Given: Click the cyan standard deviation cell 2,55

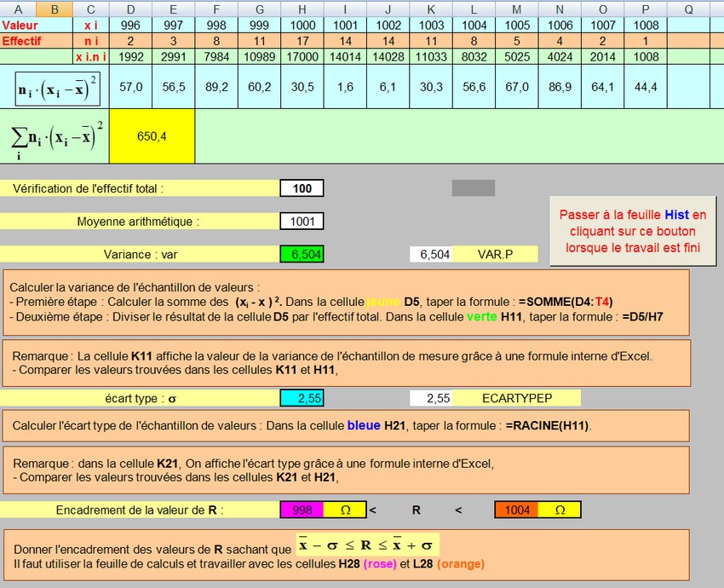Looking at the screenshot, I should (x=302, y=398).
